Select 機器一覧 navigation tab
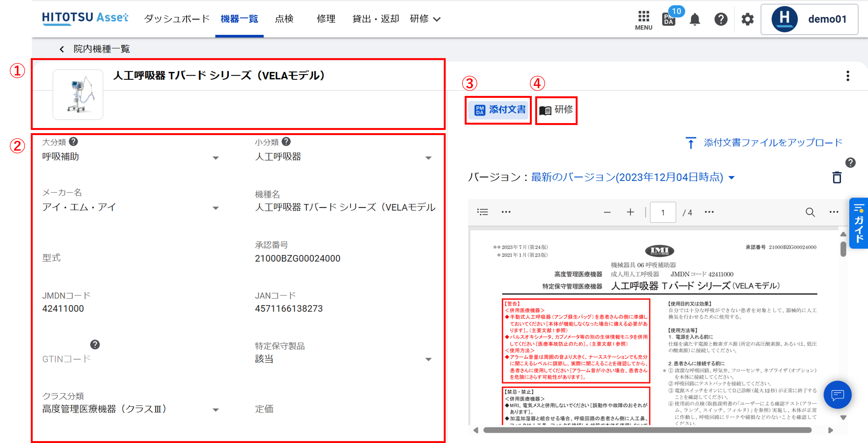This screenshot has width=868, height=443. tap(239, 19)
